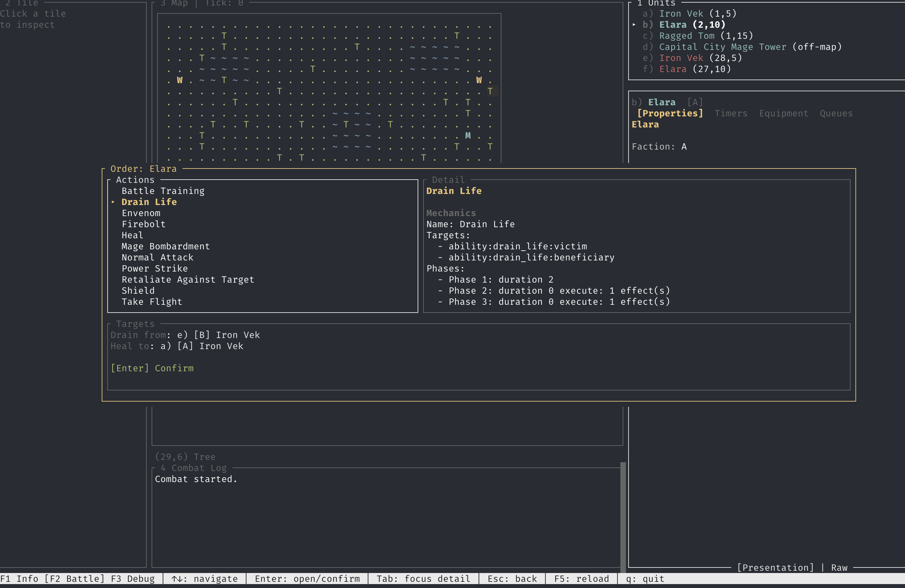Select Mage Bombardment action
The width and height of the screenshot is (905, 588).
166,246
